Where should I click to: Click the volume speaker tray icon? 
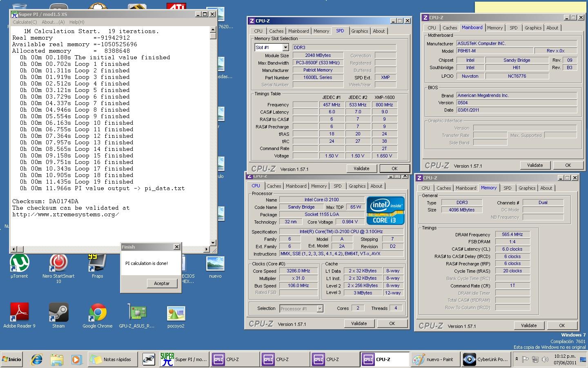tap(545, 359)
